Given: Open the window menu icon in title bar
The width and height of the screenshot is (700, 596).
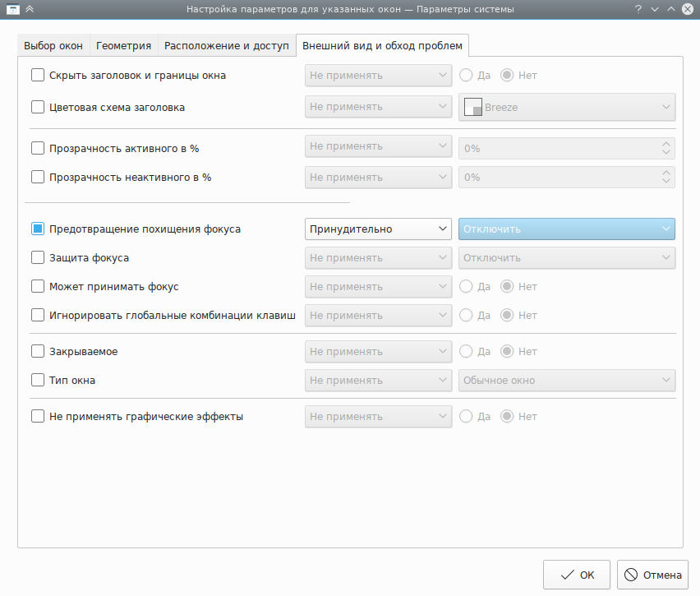Looking at the screenshot, I should 12,9.
